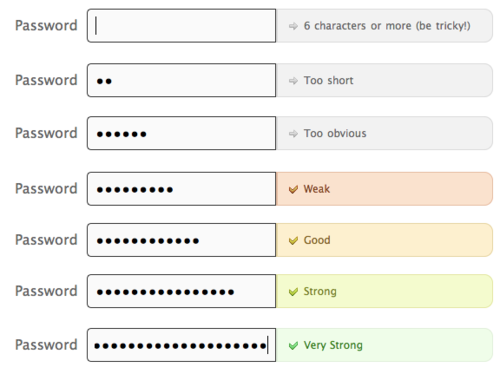
Task: Click the orange checkmark next to Weak
Action: click(293, 189)
